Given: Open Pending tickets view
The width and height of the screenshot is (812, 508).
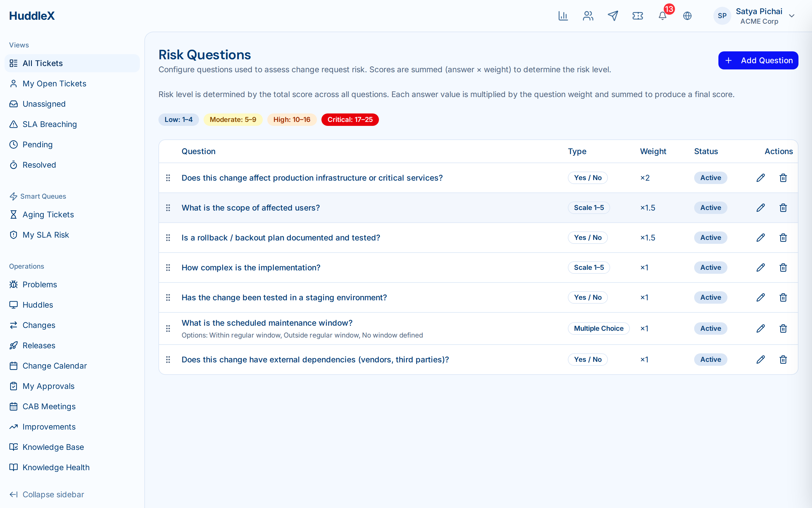Looking at the screenshot, I should click(72, 144).
